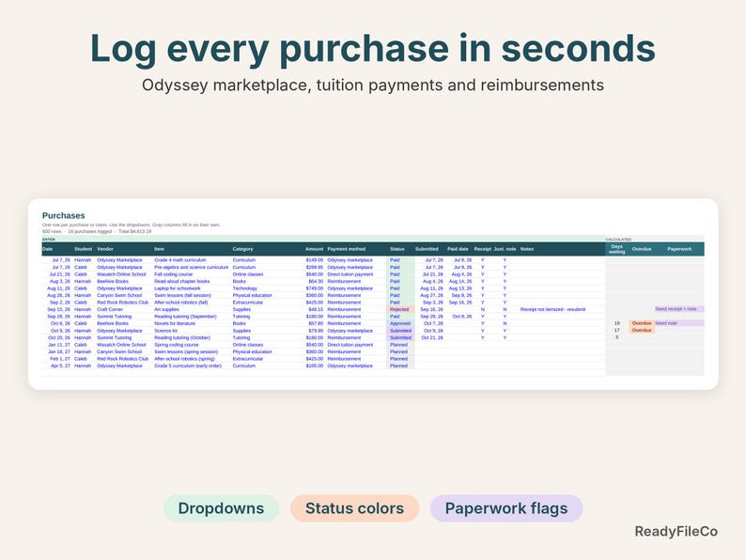Image resolution: width=746 pixels, height=560 pixels.
Task: Click the Receipt not itemized - resubmit note
Action: point(552,309)
